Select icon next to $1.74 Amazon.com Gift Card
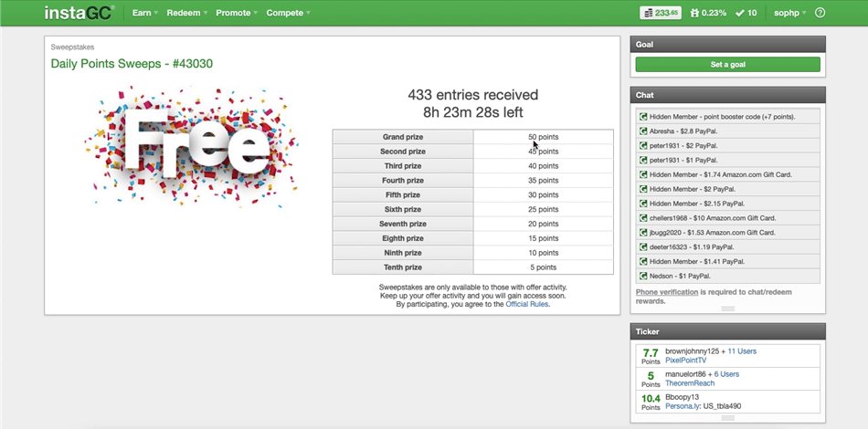Screen dimensions: 868x429 tap(643, 174)
